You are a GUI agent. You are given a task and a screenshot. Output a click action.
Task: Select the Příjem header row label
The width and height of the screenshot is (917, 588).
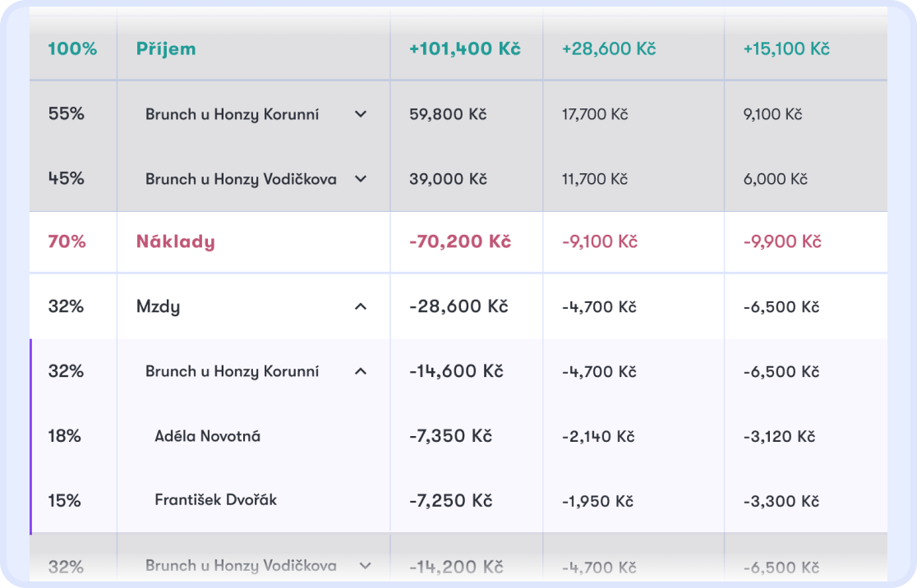coord(166,48)
